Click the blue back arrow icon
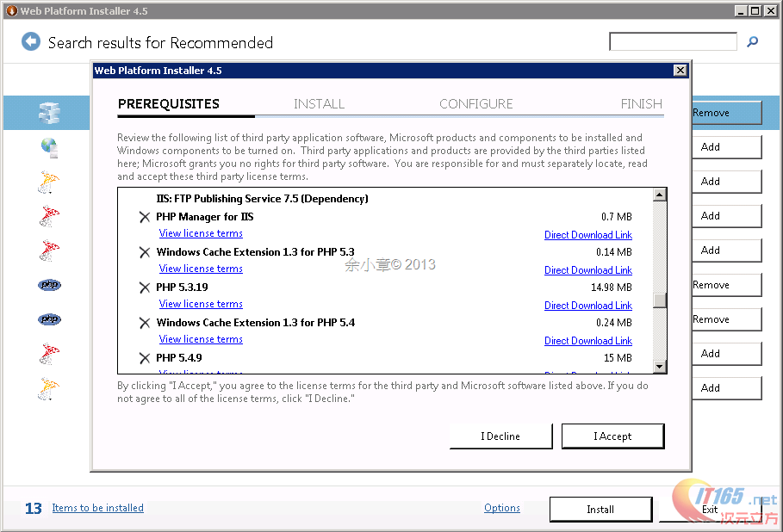The width and height of the screenshot is (783, 532). click(x=31, y=41)
